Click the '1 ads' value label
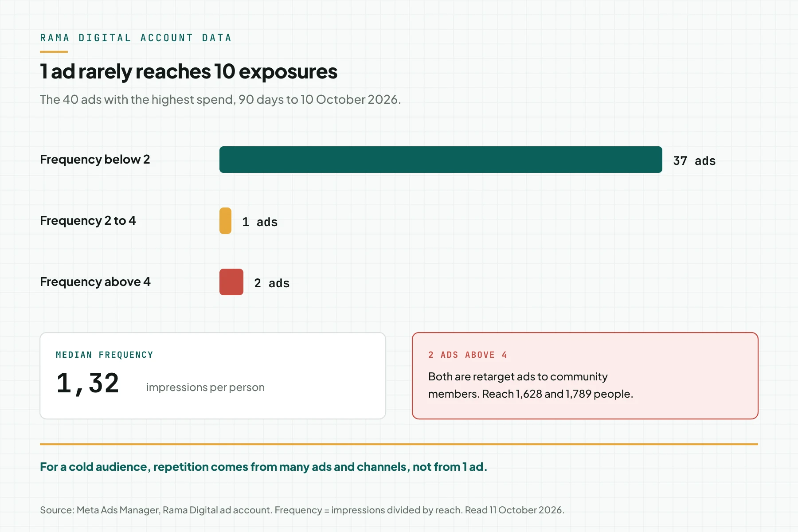Screen dimensions: 798x532 [260, 222]
